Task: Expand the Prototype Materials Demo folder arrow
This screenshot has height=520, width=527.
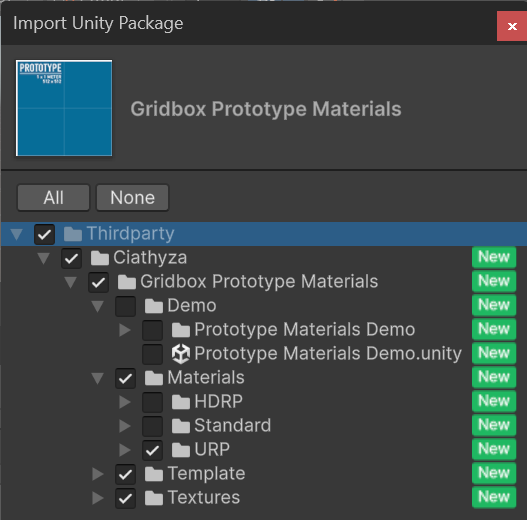Action: click(125, 330)
